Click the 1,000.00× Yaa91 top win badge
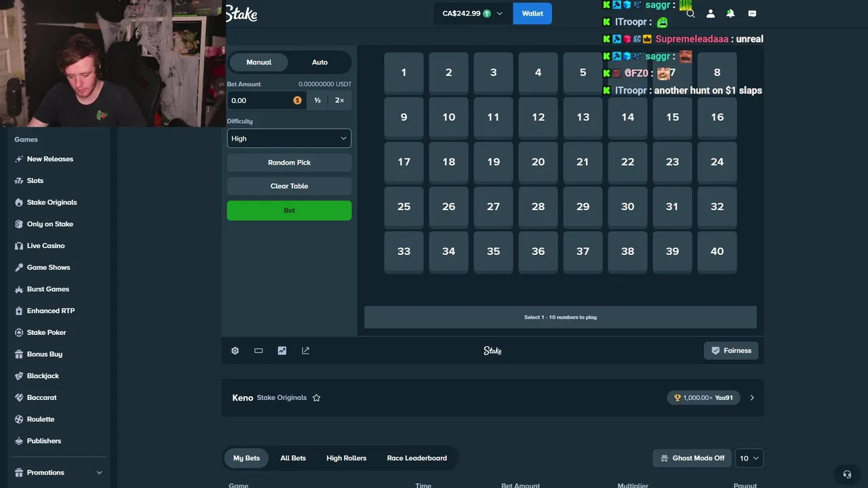Image resolution: width=868 pixels, height=488 pixels. (703, 398)
